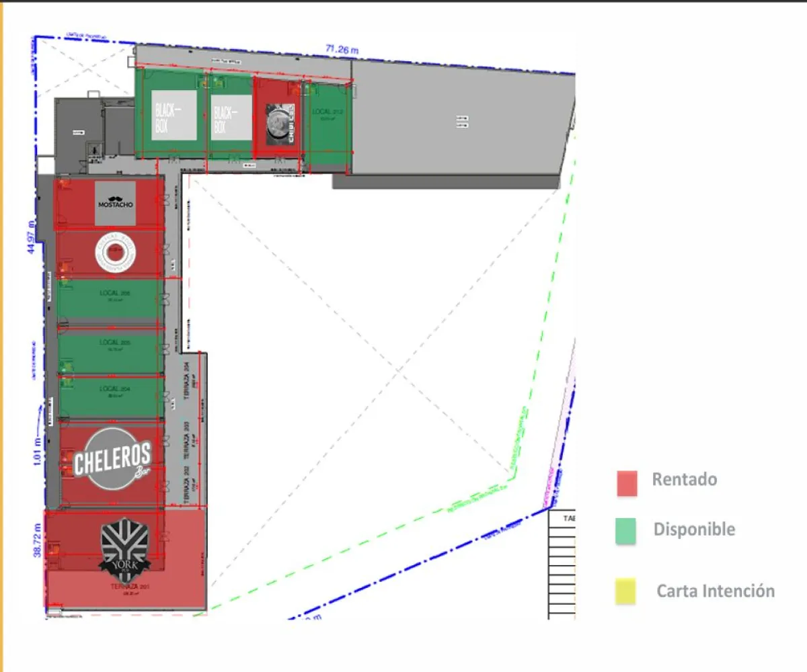Click the Rentado legend text
Image resolution: width=807 pixels, height=672 pixels.
685,480
